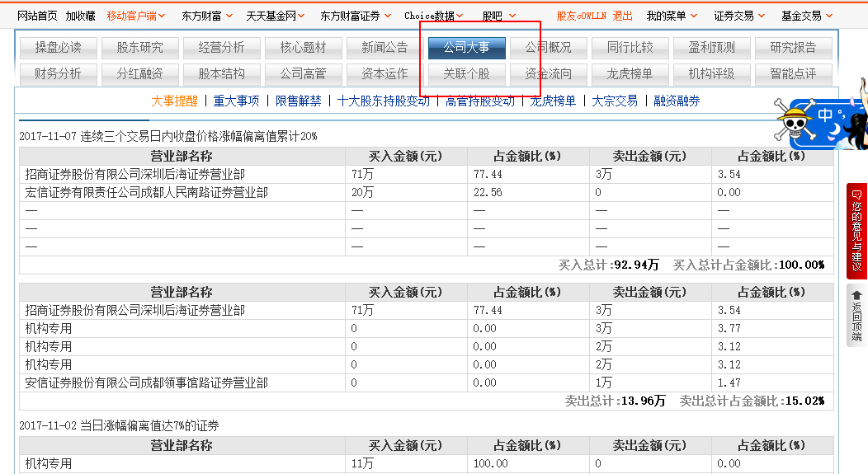Go to the 资金流向 tab
The image size is (868, 474).
point(548,74)
